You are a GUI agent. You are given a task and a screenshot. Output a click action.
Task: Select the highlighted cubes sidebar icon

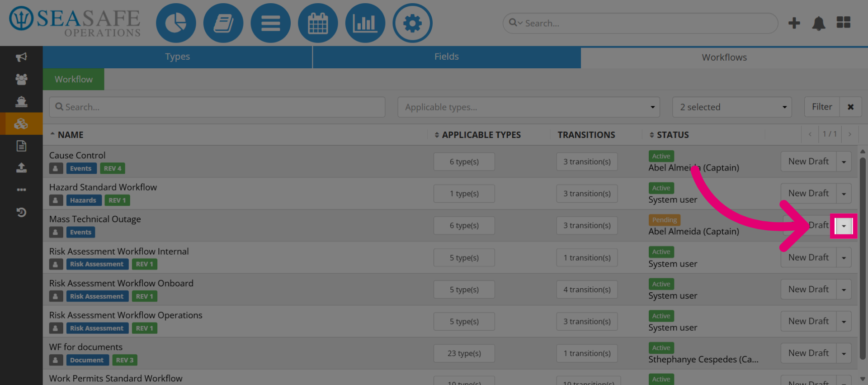[21, 124]
